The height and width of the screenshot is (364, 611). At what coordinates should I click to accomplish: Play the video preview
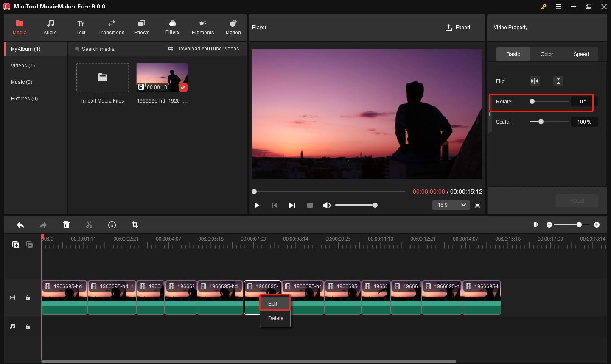coord(257,205)
